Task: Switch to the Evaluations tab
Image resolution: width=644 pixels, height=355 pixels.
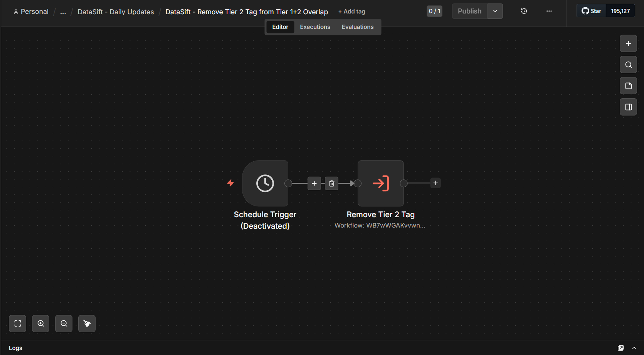Action: (x=358, y=27)
